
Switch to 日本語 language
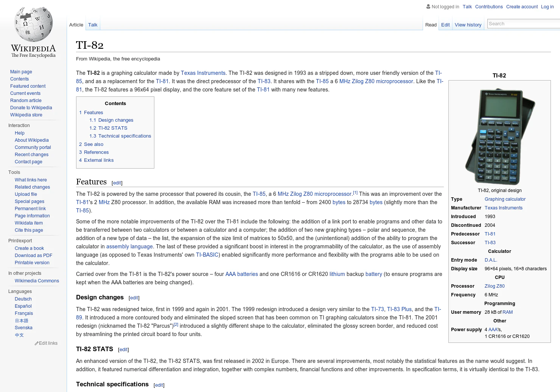(22, 321)
